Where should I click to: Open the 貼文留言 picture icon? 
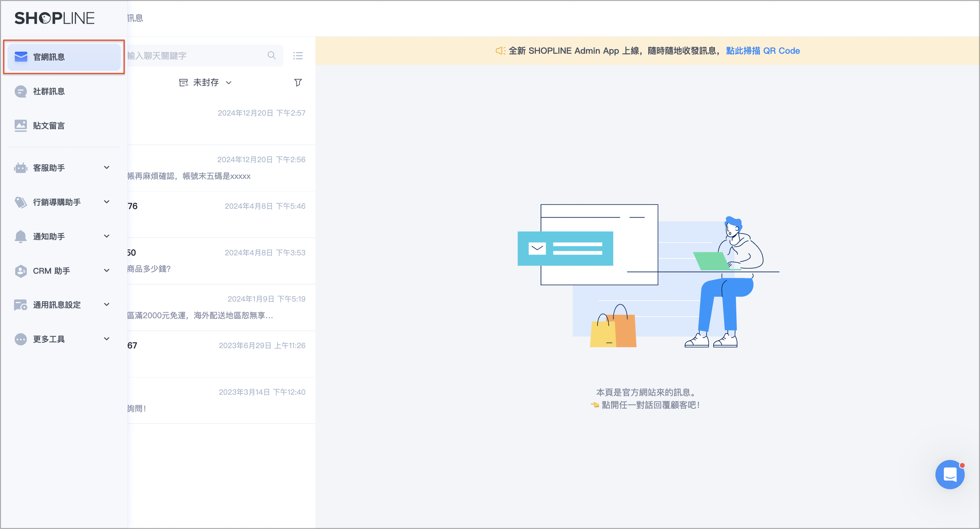click(20, 126)
